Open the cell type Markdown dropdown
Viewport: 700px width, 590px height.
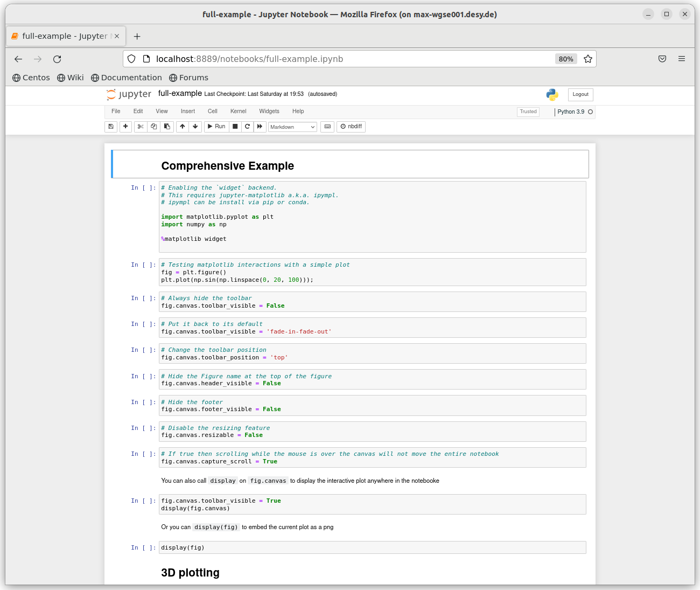click(292, 127)
